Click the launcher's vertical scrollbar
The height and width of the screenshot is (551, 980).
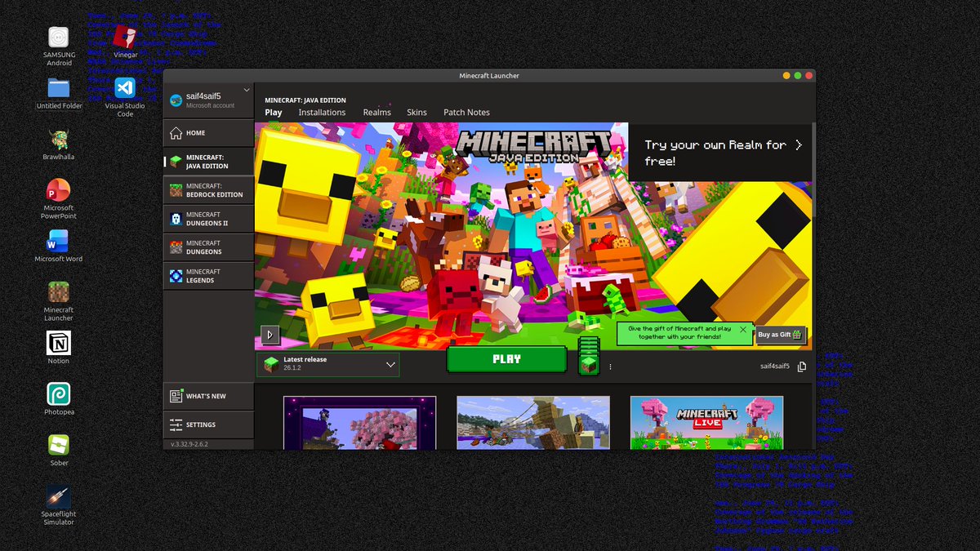813,170
